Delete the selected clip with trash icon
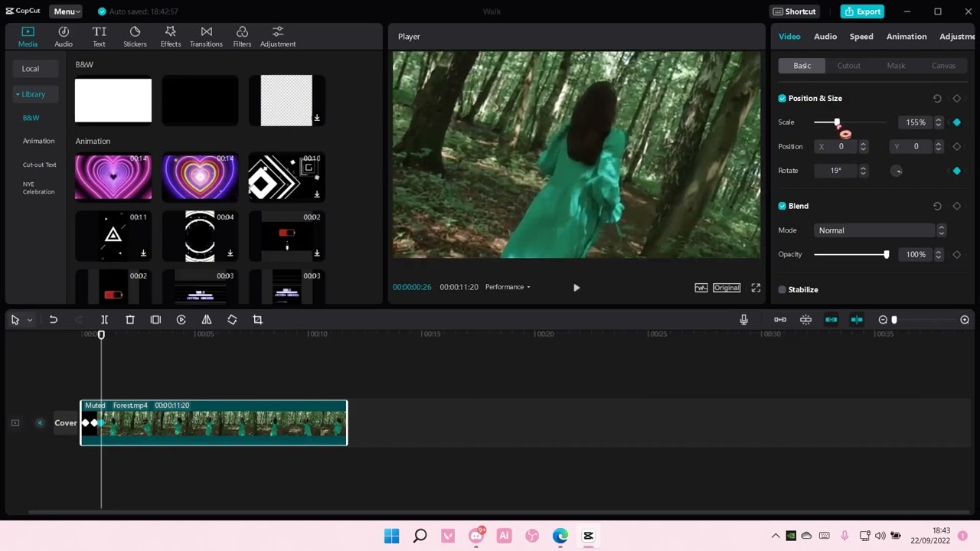Screen dimensions: 980x551 point(130,320)
